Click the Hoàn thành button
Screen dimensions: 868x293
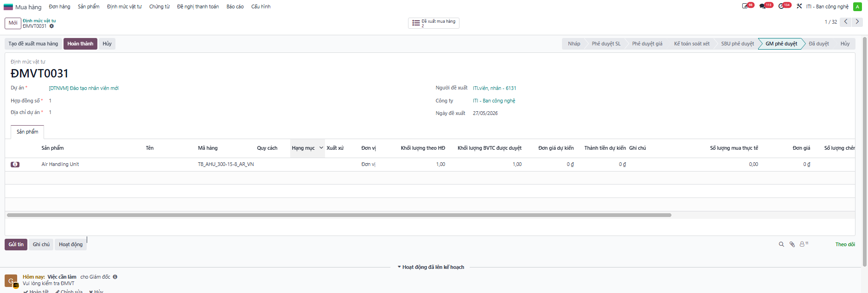(80, 44)
